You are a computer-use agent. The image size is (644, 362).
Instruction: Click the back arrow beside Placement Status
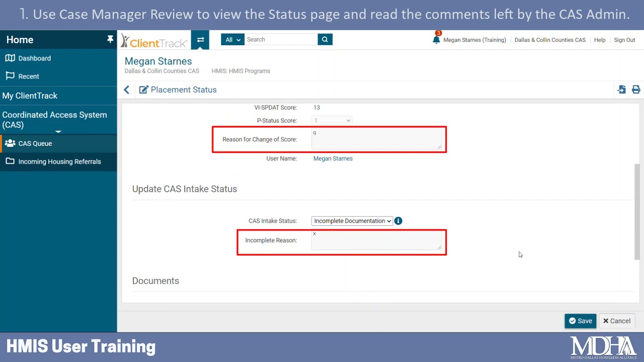pos(127,89)
